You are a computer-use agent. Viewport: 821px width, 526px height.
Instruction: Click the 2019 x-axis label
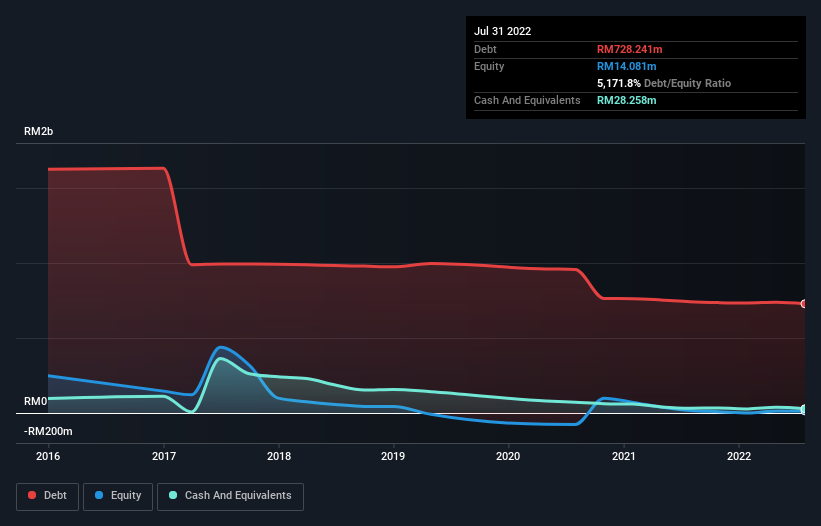click(x=393, y=456)
